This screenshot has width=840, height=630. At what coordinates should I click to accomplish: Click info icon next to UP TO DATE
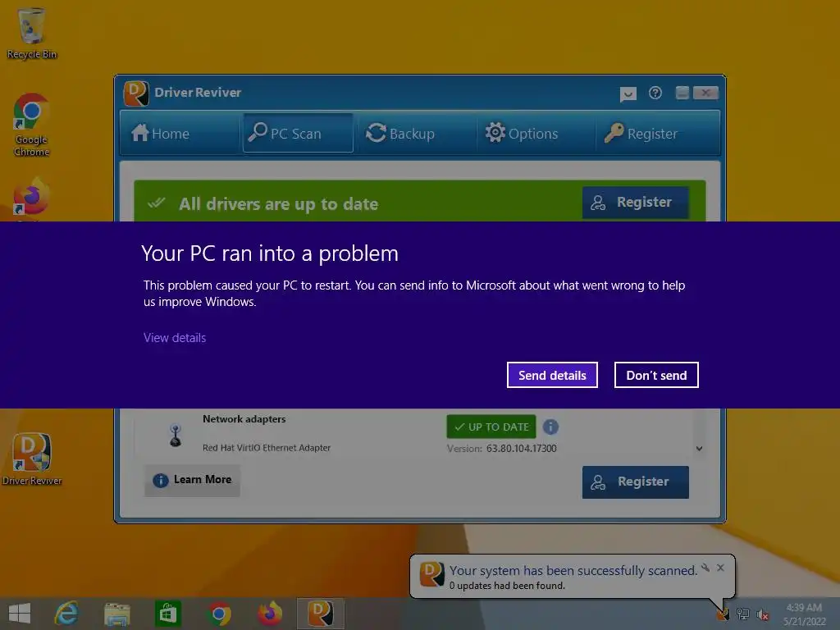(550, 427)
